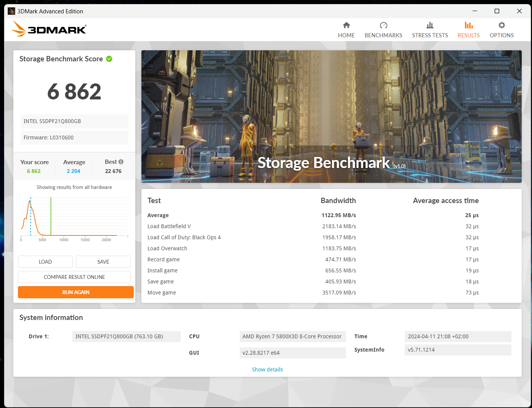Click Load Call of Duty: Black Ops 4
532x408 pixels.
coord(184,237)
